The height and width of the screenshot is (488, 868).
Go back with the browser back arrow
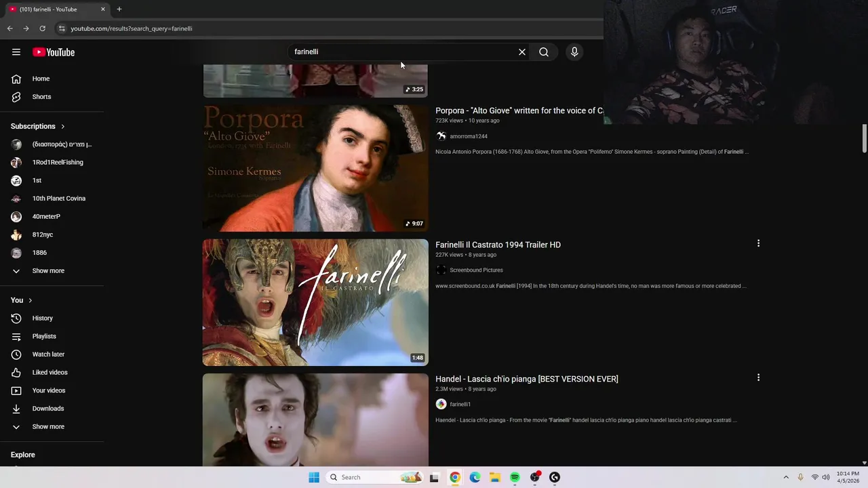(x=9, y=28)
